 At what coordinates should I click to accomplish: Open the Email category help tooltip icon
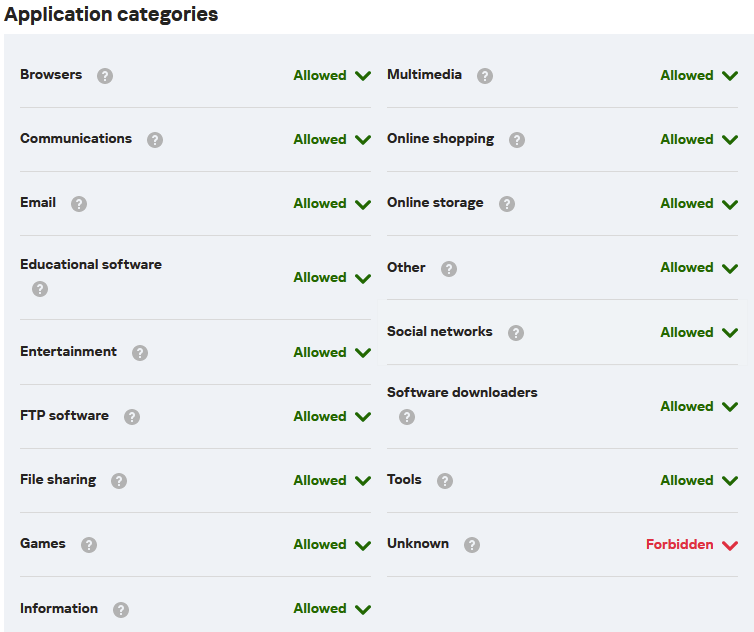(79, 204)
